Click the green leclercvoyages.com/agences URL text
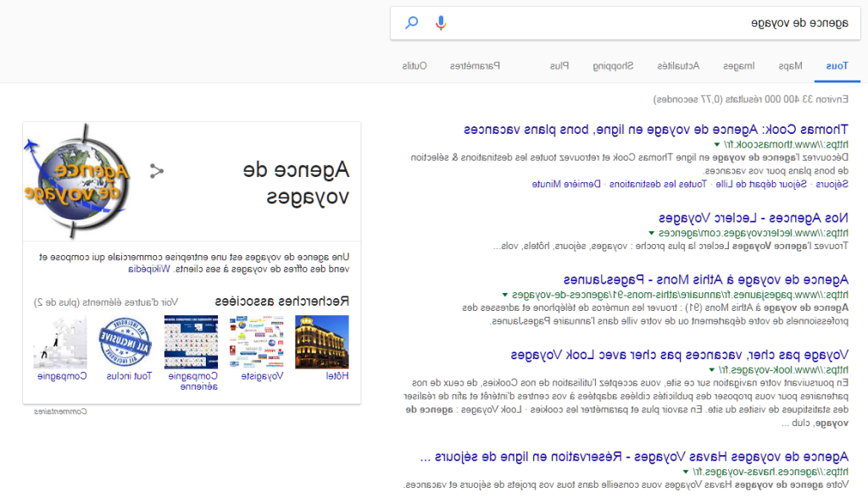The image size is (868, 499). coord(754,234)
